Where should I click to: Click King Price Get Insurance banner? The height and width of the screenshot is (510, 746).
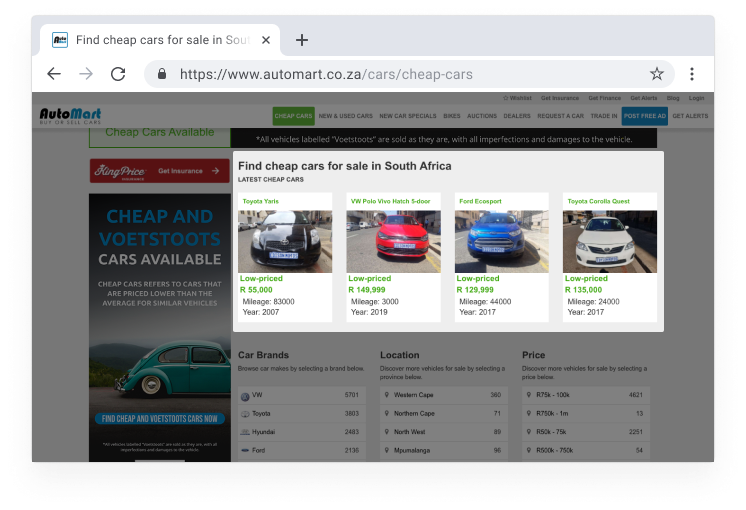coord(160,171)
